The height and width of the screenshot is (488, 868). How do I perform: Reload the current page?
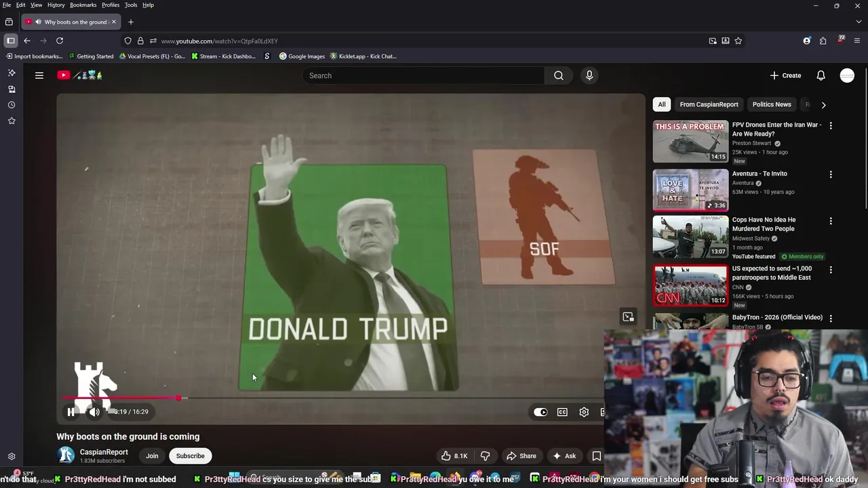(x=60, y=41)
